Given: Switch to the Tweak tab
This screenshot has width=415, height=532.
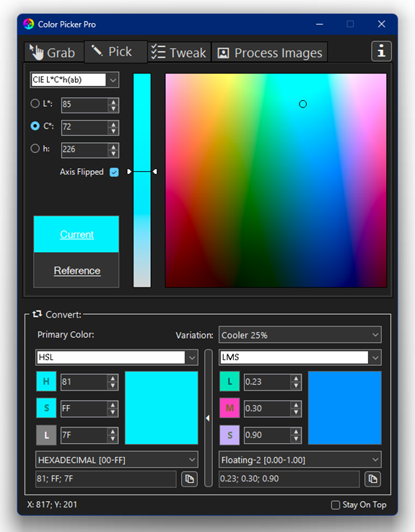Looking at the screenshot, I should tap(179, 52).
